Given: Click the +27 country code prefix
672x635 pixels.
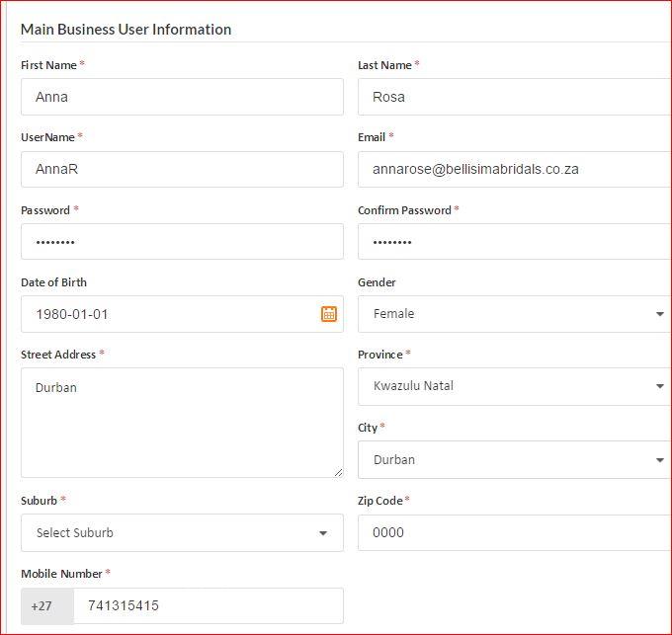Looking at the screenshot, I should coord(42,605).
